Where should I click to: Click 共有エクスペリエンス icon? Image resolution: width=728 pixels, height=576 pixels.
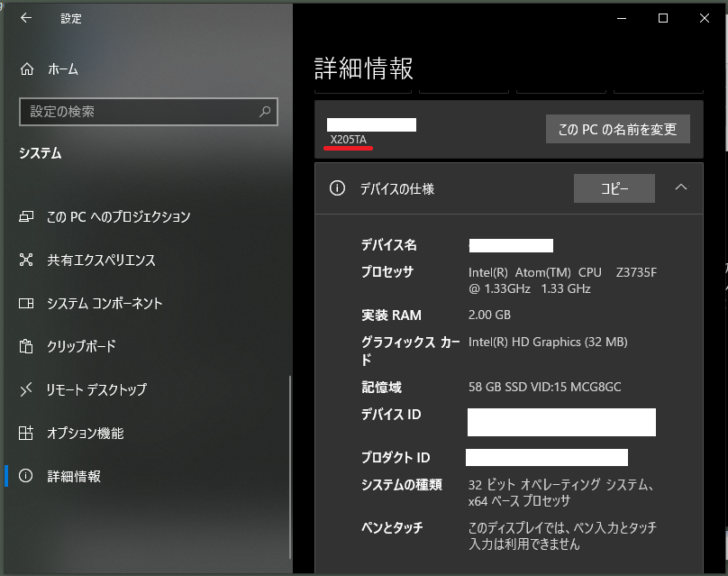26,260
